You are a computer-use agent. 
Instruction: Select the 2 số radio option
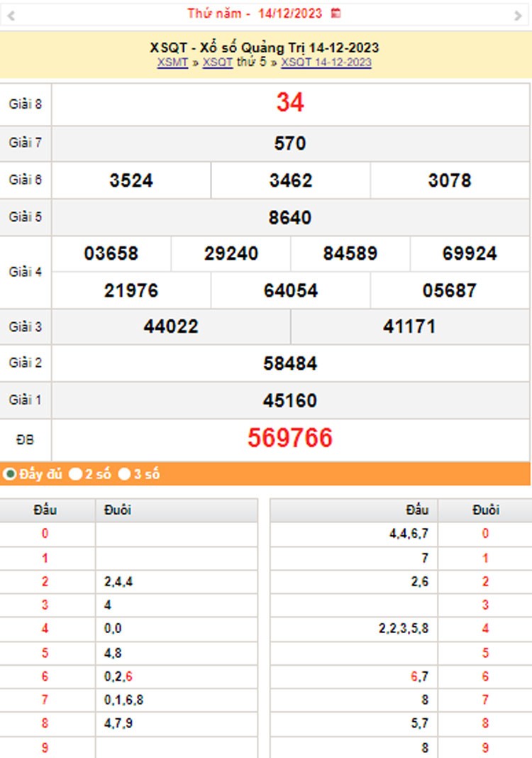coord(75,474)
